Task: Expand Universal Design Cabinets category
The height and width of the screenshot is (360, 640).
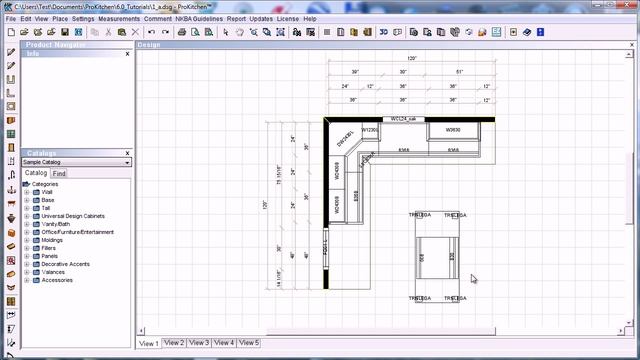Action: 27,216
